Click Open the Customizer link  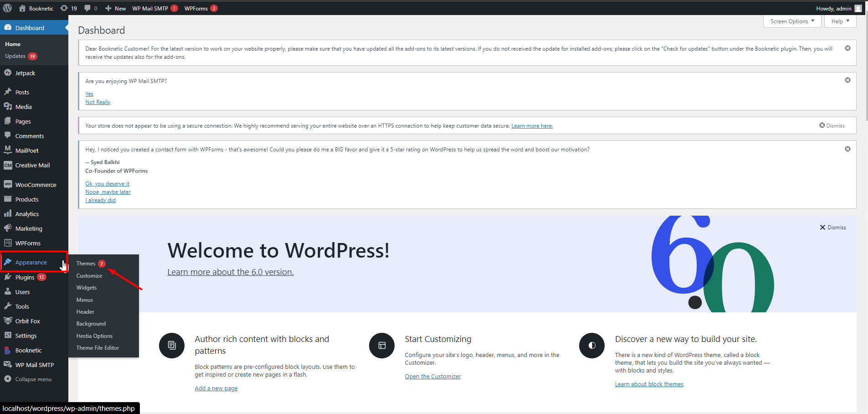[x=433, y=377]
